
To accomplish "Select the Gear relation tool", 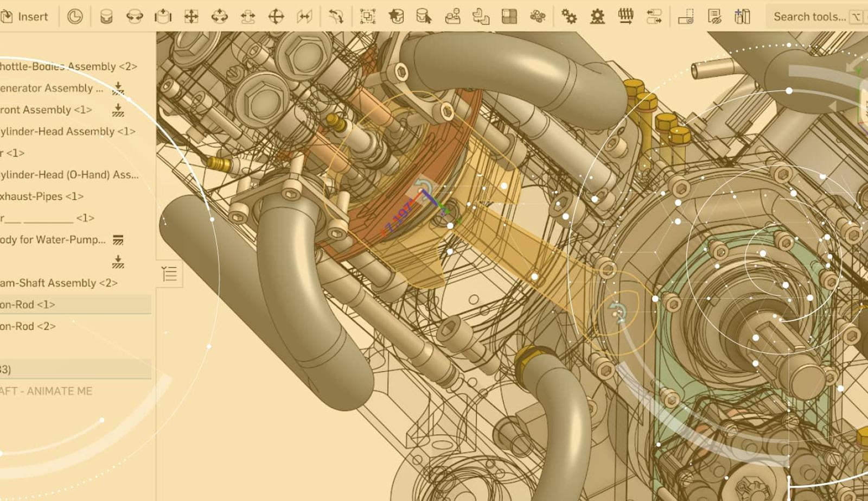I will 569,16.
